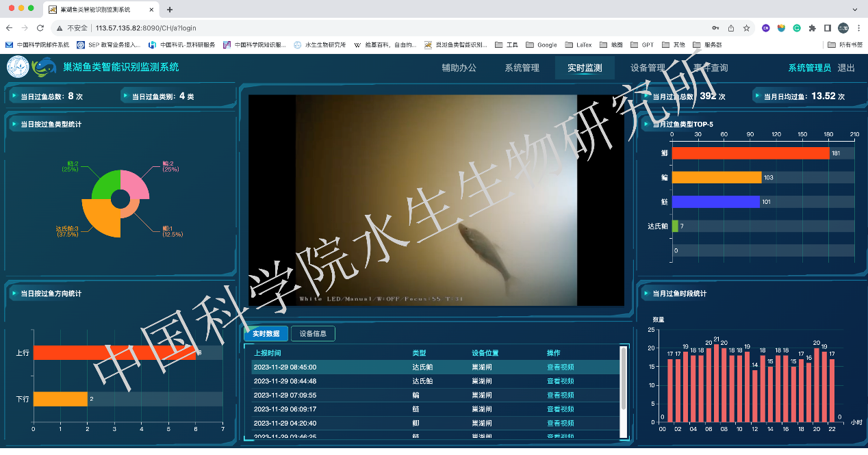Expand the tab search chevron at top right
The width and height of the screenshot is (868, 455).
(x=854, y=10)
